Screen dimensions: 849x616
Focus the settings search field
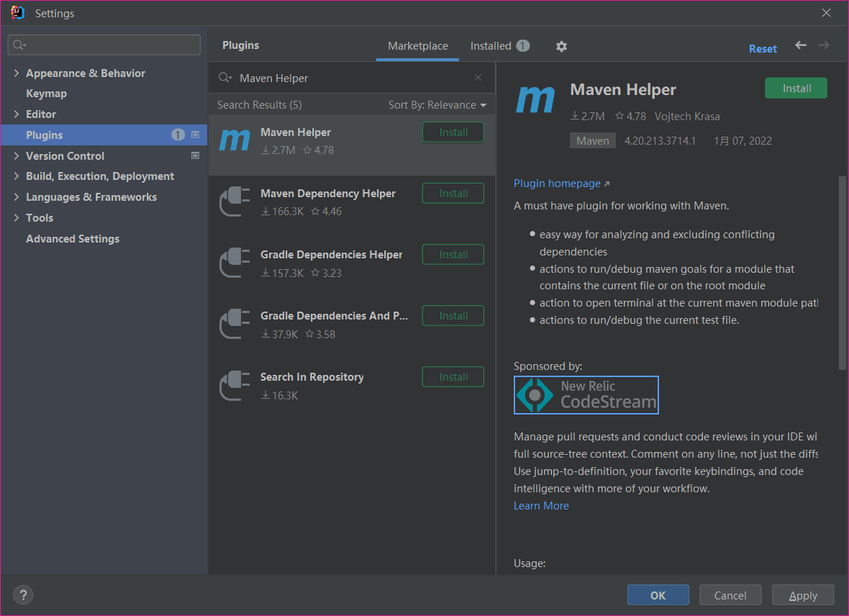tap(104, 45)
